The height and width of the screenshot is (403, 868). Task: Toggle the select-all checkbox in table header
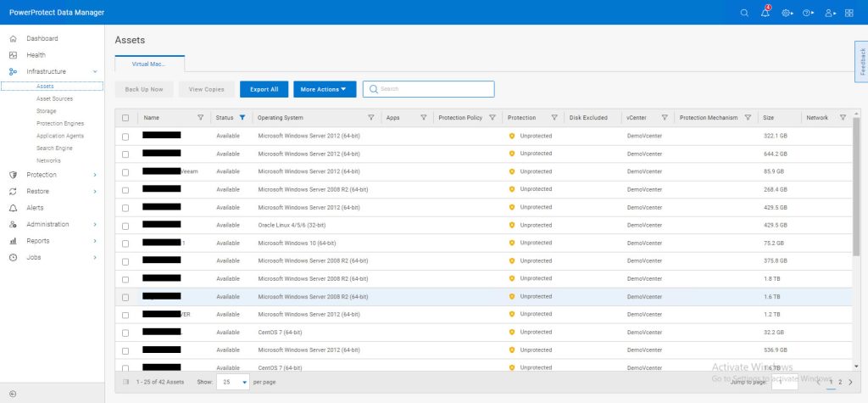(125, 118)
